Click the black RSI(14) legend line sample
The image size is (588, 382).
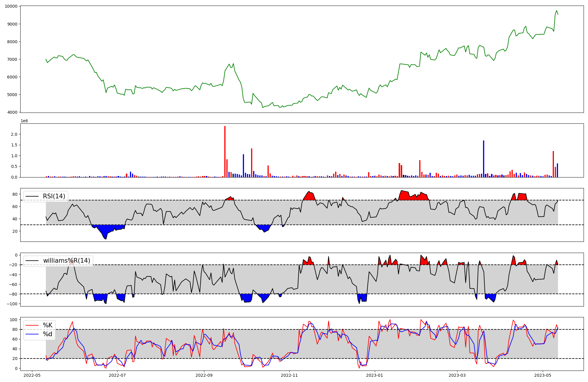click(32, 196)
